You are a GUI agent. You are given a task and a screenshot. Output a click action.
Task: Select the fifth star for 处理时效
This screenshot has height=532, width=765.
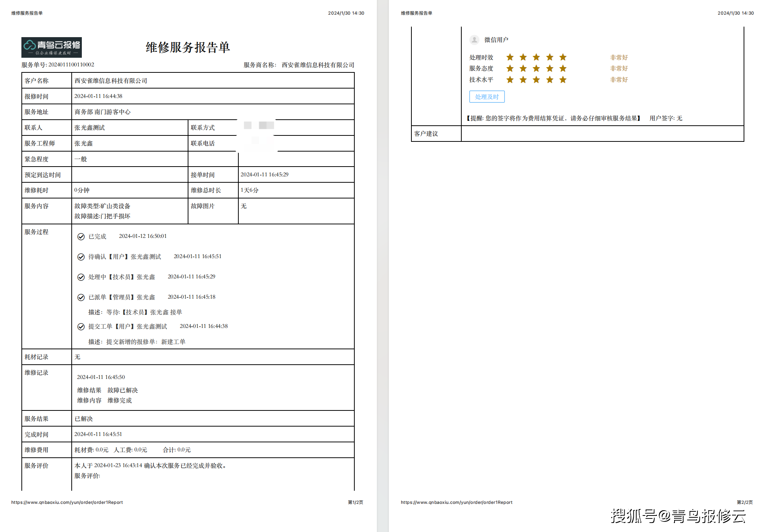click(563, 57)
